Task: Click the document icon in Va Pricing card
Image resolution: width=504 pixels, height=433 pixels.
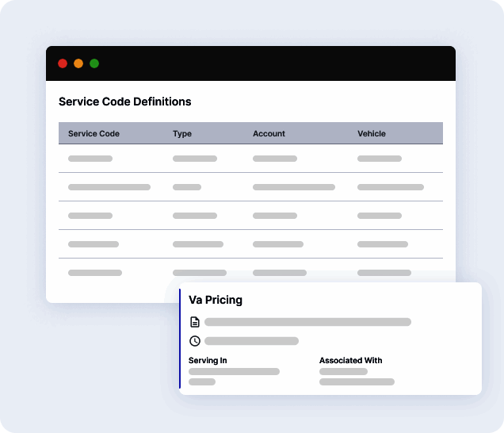Action: [195, 322]
